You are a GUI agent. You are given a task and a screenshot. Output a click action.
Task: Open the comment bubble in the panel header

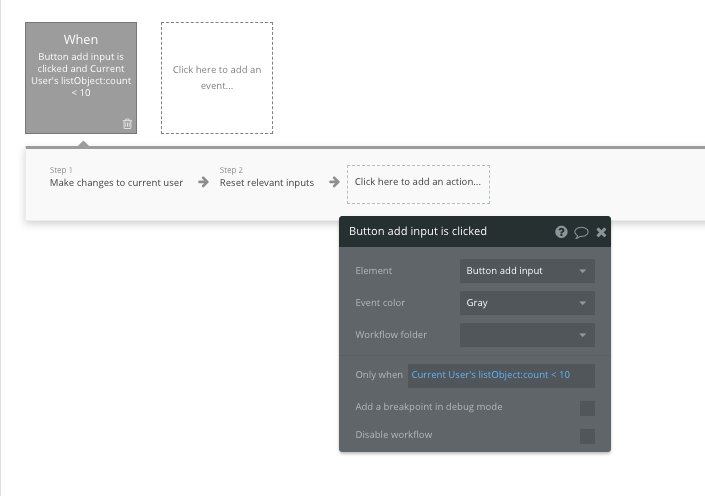point(581,232)
